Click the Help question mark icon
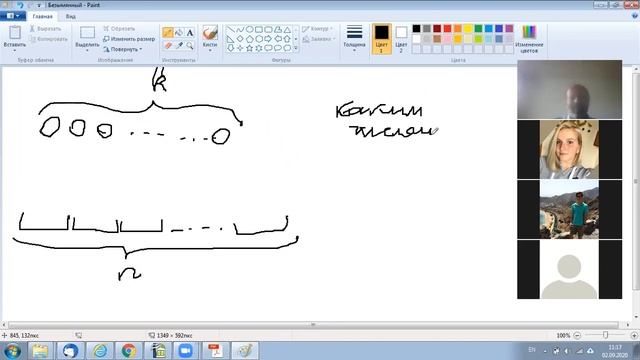 click(x=635, y=16)
